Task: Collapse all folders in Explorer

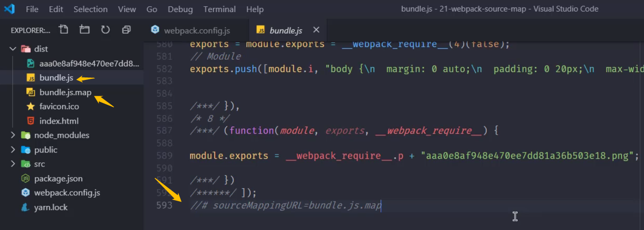Action: pyautogui.click(x=126, y=30)
